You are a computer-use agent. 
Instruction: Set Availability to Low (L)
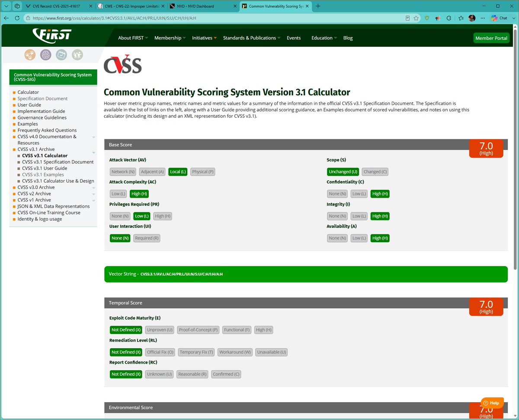coord(359,238)
